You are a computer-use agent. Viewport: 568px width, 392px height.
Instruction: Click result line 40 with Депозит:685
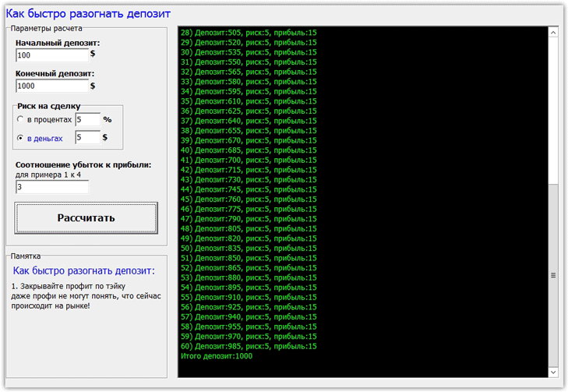(x=249, y=150)
